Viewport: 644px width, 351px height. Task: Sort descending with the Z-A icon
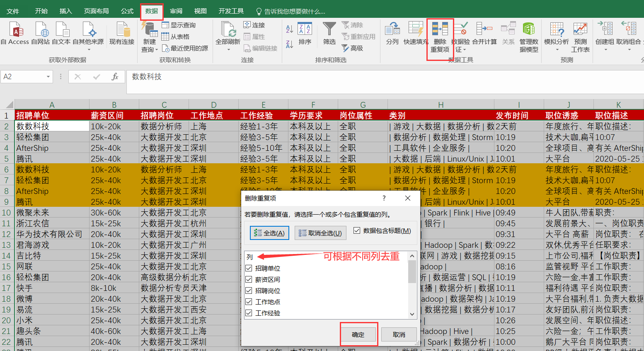click(x=290, y=44)
